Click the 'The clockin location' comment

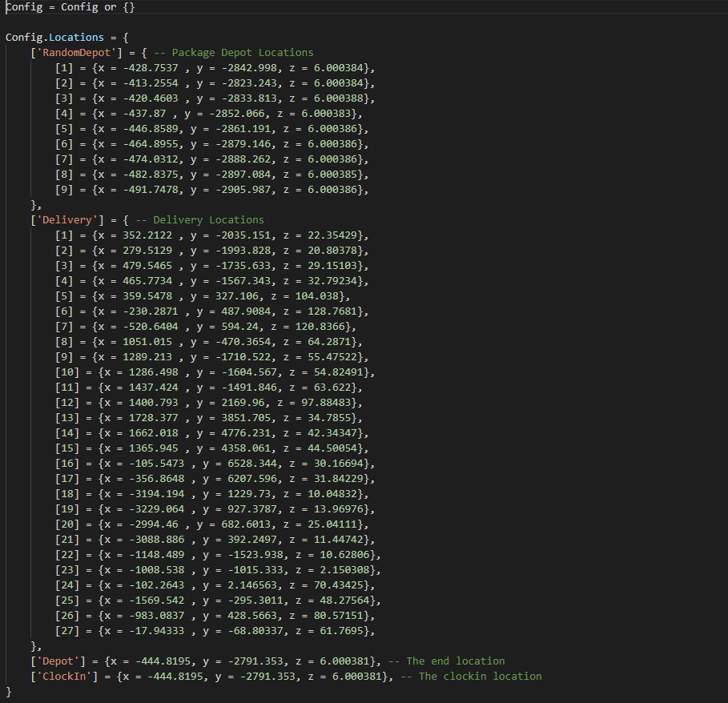pos(480,676)
